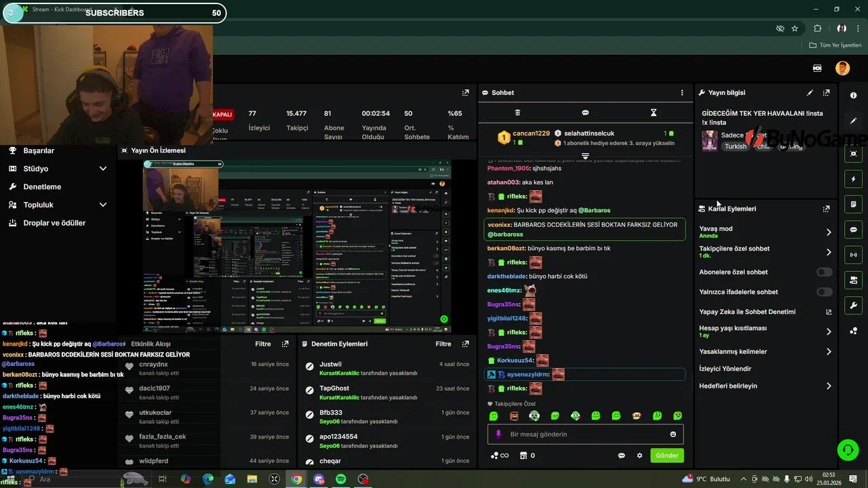Image resolution: width=868 pixels, height=488 pixels.
Task: Click the weather widget showing 9°C Bulutlu
Action: click(706, 479)
